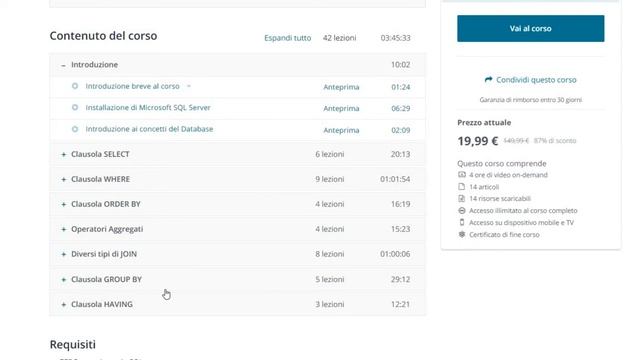Click circle icon beside Introduzione breve al corso
This screenshot has height=360, width=640.
point(75,86)
